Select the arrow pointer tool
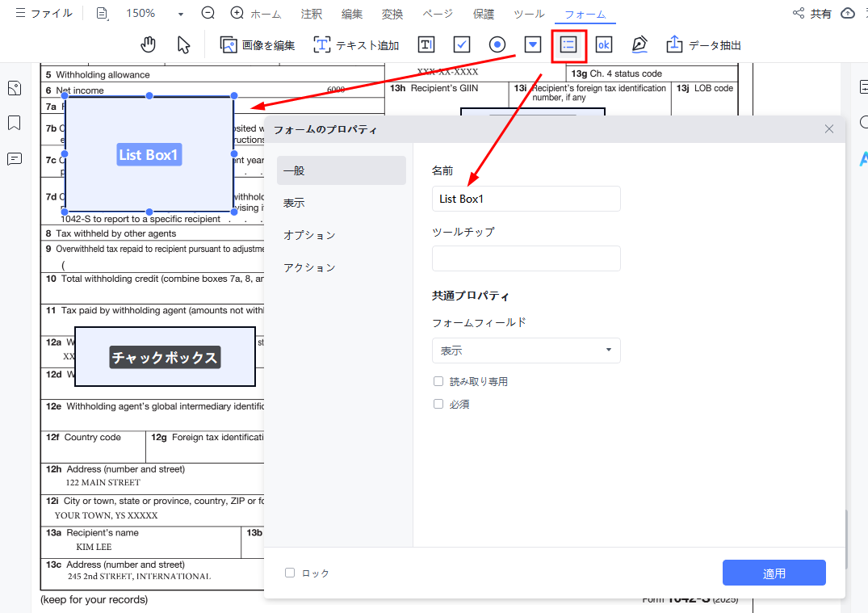 coord(183,44)
